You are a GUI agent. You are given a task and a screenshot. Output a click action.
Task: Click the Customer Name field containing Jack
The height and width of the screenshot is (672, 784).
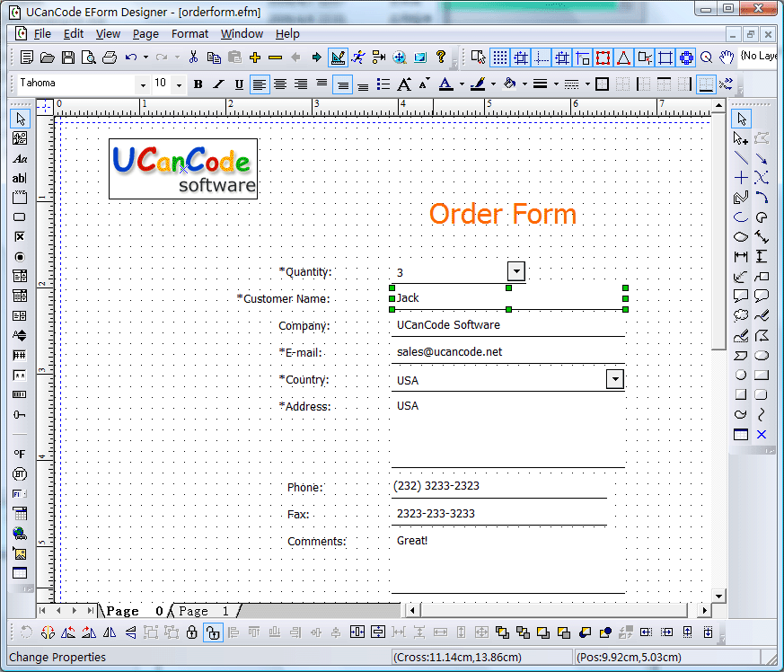coord(508,299)
